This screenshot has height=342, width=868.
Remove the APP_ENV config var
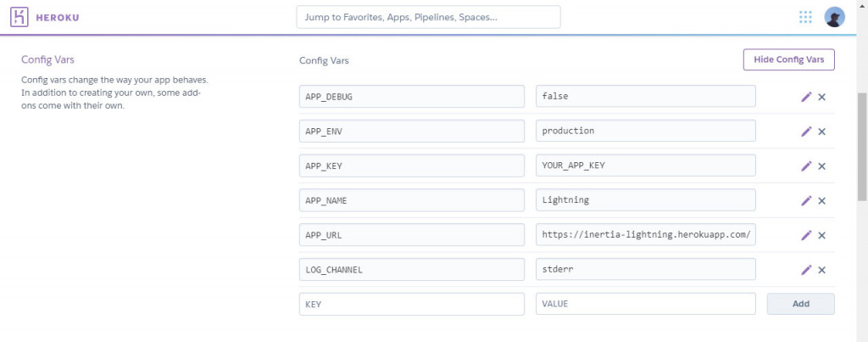[x=822, y=132]
